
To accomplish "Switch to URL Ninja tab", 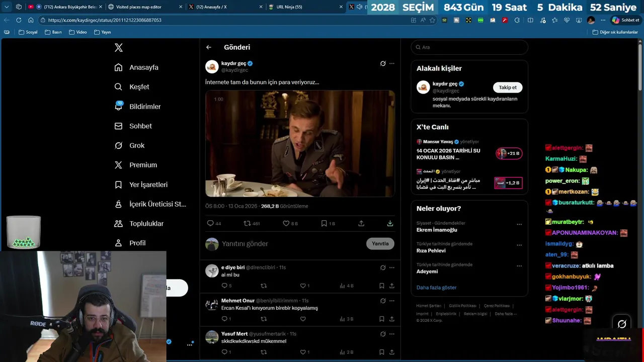I will click(x=304, y=7).
